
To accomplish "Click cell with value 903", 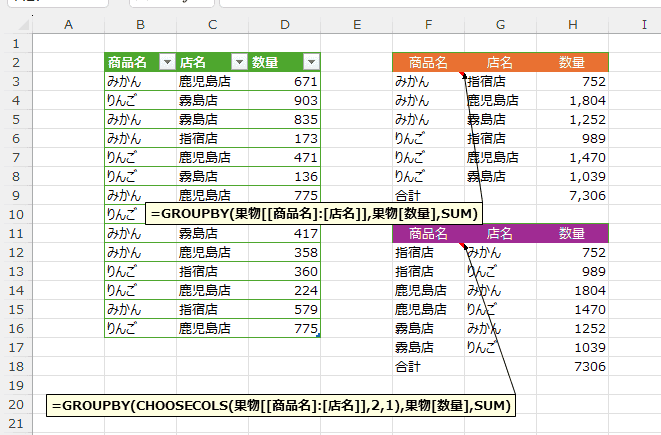I will [285, 100].
